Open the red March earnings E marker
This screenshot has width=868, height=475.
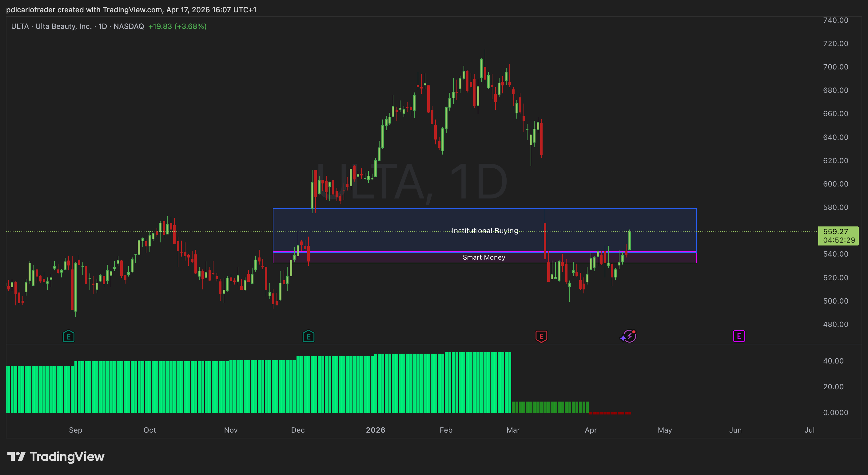point(541,336)
